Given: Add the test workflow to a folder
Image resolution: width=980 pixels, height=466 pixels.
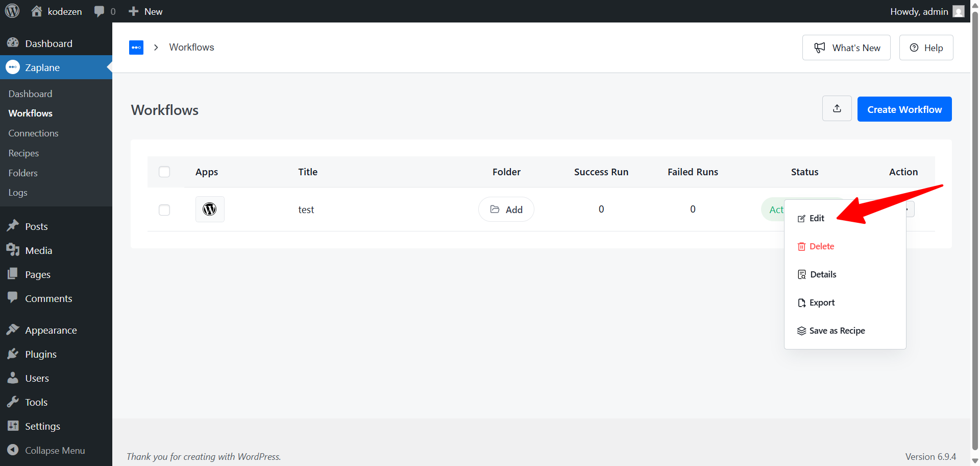Looking at the screenshot, I should point(506,209).
